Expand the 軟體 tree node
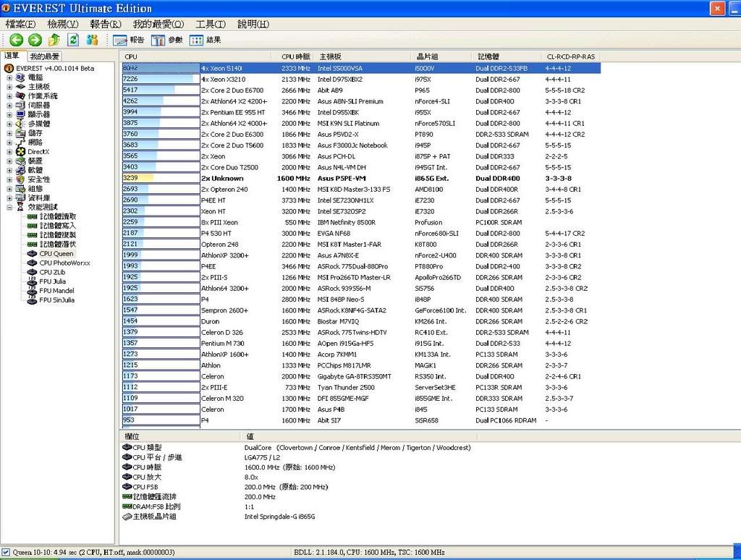The height and width of the screenshot is (560, 741). pyautogui.click(x=9, y=170)
